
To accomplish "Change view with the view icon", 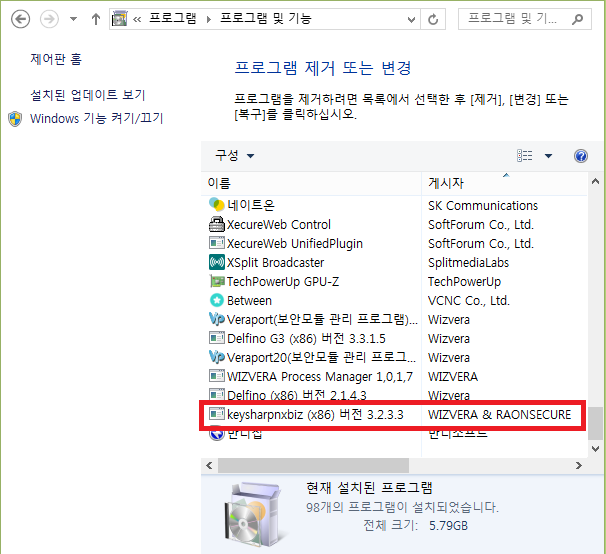I will [x=524, y=156].
